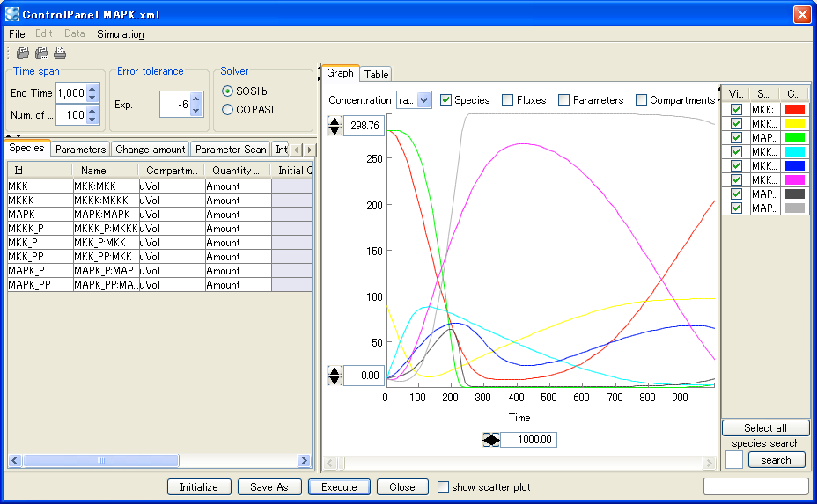Click the Initialize button
This screenshot has height=504, width=817.
click(x=199, y=487)
